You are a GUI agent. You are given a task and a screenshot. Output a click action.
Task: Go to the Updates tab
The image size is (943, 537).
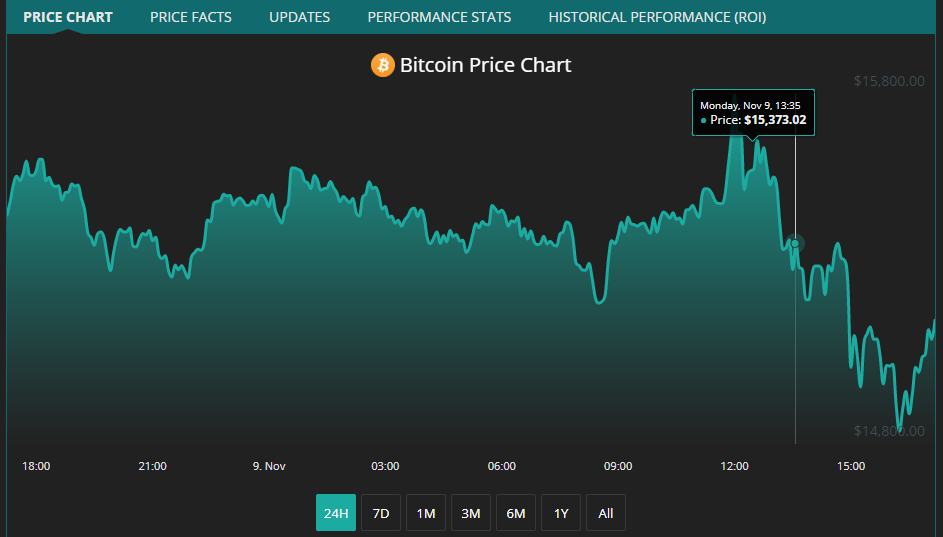click(x=299, y=17)
